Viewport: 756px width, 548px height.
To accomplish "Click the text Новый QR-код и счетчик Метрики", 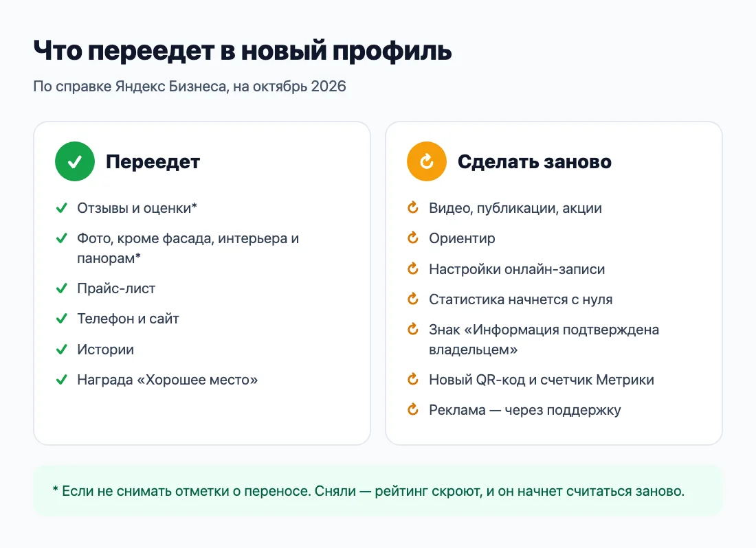I will point(542,380).
